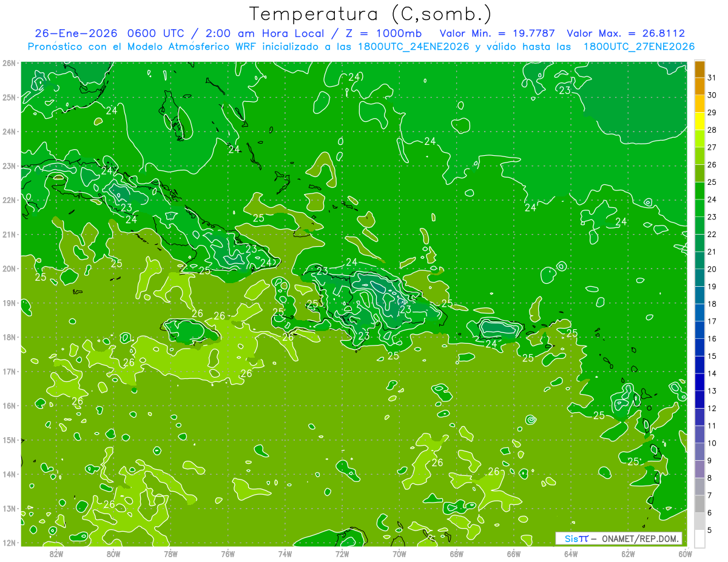Click the "21N" latitude axis label
The height and width of the screenshot is (562, 728).
[x=9, y=234]
